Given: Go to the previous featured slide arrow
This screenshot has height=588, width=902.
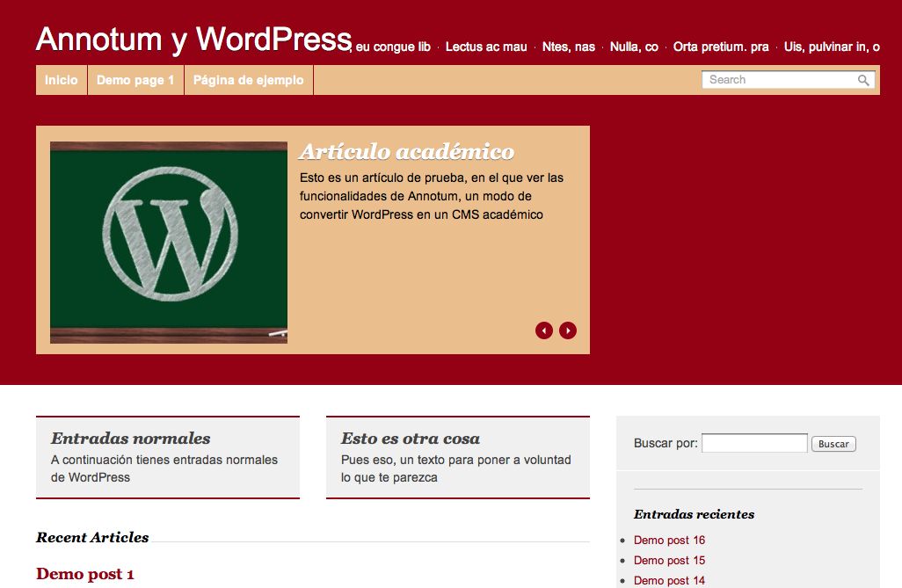Looking at the screenshot, I should [x=543, y=330].
